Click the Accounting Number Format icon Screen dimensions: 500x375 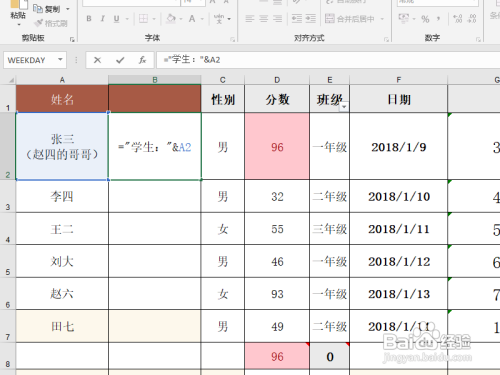point(404,19)
